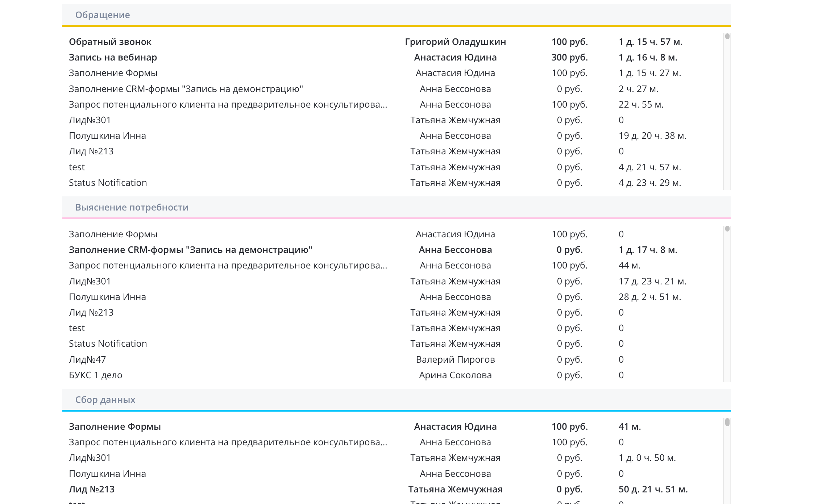The height and width of the screenshot is (504, 818).
Task: Open bold Заполнение CRM-формы deal in Выяснение потребности
Action: click(x=190, y=250)
